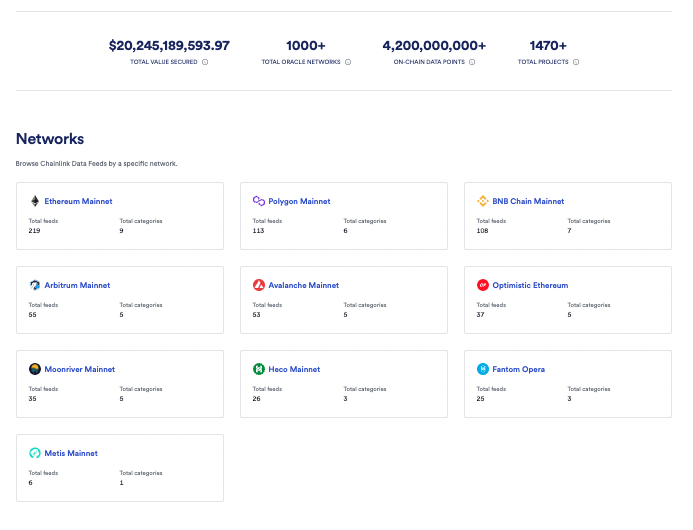693x530 pixels.
Task: Open the Ethereum Mainnet link
Action: tap(78, 201)
